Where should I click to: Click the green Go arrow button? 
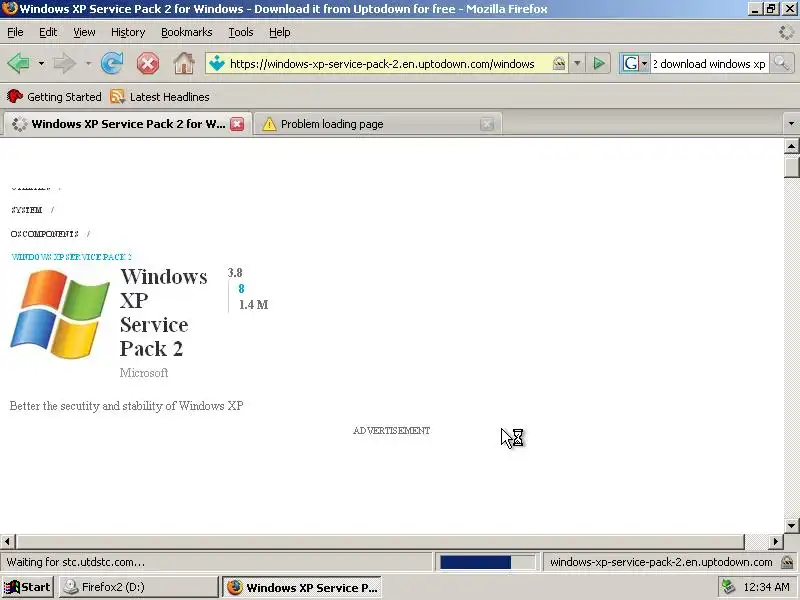pos(599,64)
